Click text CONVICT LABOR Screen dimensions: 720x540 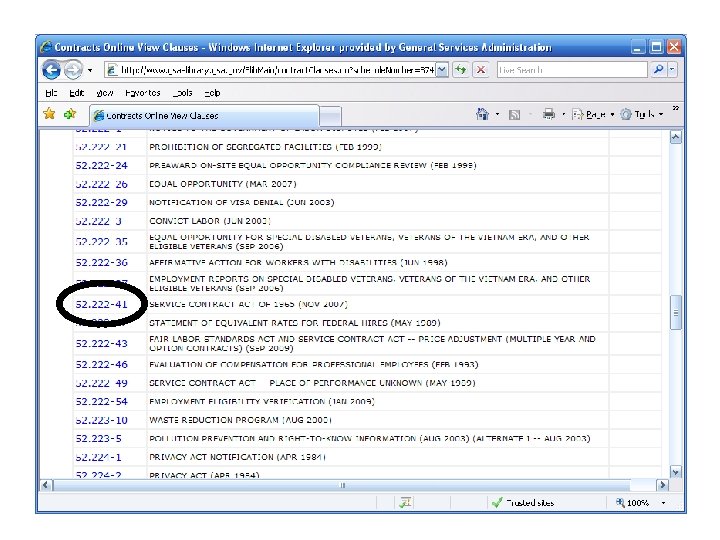pyautogui.click(x=185, y=221)
